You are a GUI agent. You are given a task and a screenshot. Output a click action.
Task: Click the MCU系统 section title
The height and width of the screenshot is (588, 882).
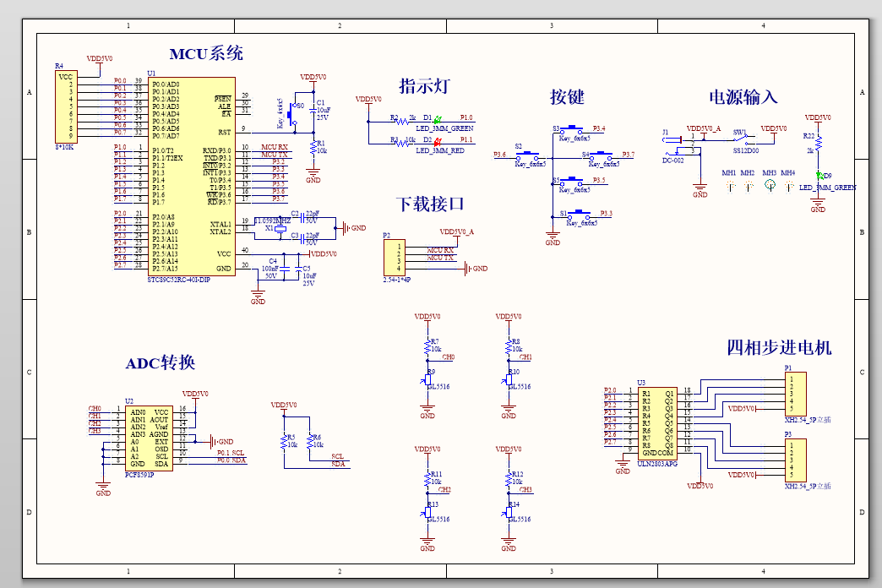point(206,53)
